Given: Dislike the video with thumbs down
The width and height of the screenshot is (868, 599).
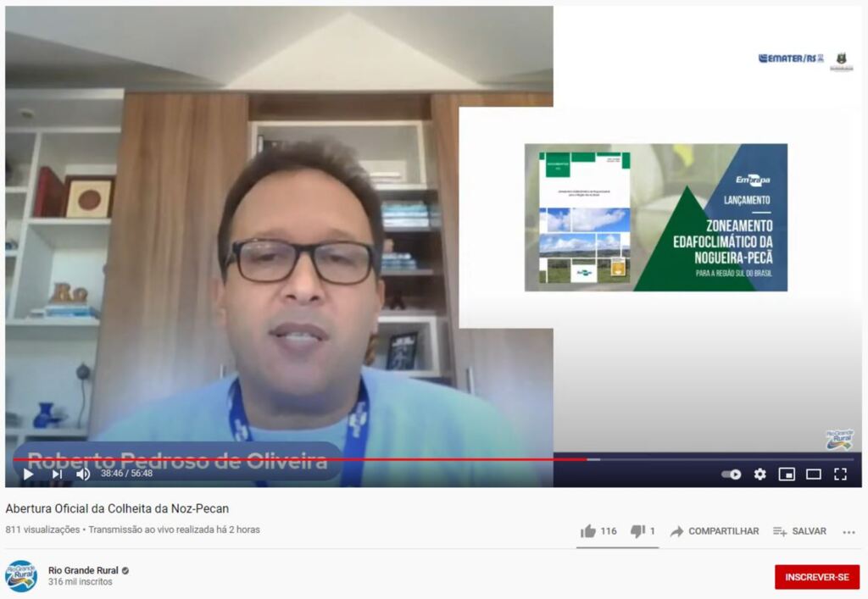Looking at the screenshot, I should pyautogui.click(x=637, y=531).
